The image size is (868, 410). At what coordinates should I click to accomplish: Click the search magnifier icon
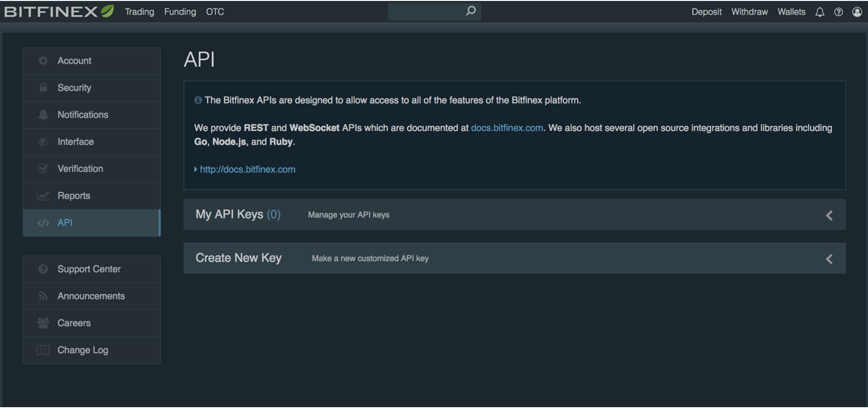pyautogui.click(x=471, y=10)
